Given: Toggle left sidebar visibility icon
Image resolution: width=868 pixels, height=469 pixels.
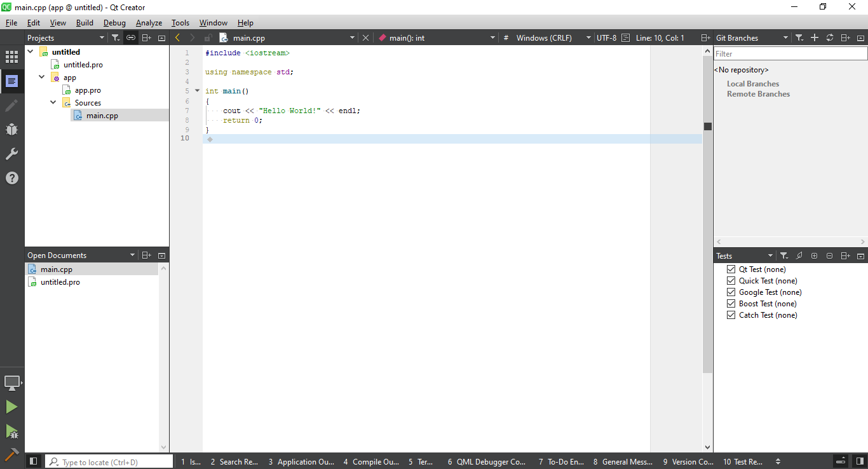Looking at the screenshot, I should tap(34, 461).
